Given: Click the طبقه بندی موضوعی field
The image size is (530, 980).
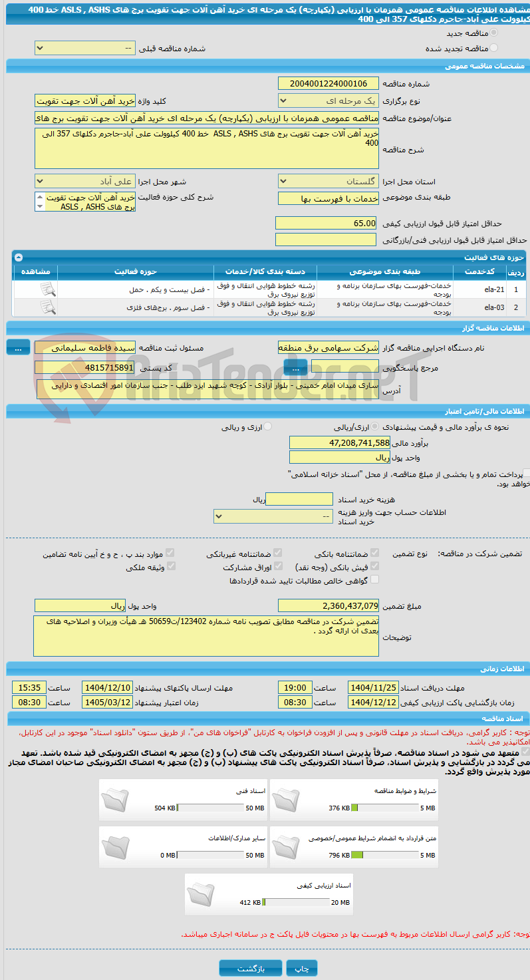Looking at the screenshot, I should 328,198.
